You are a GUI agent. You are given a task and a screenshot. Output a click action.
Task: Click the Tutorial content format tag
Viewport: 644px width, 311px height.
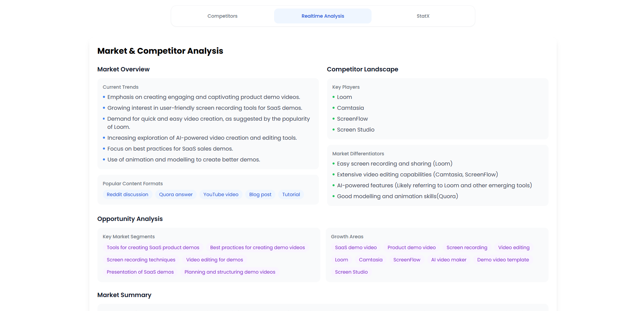[x=291, y=194]
